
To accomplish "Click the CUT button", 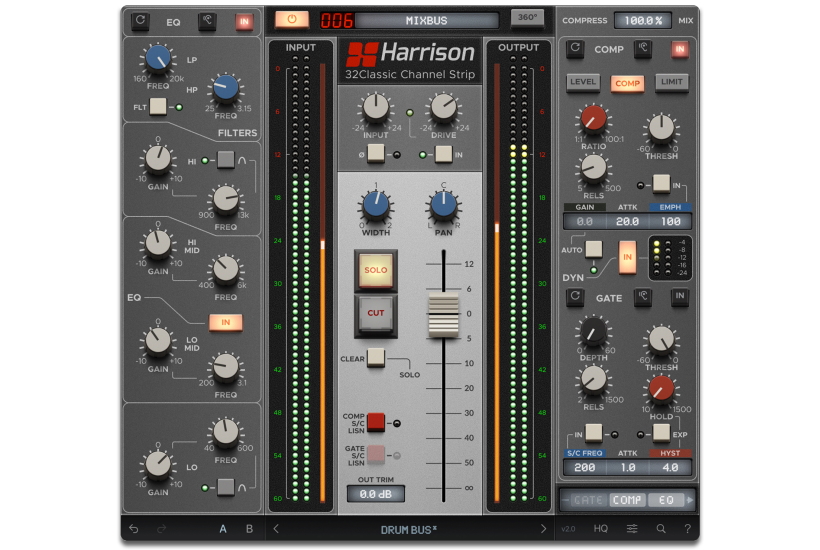I will (x=375, y=314).
